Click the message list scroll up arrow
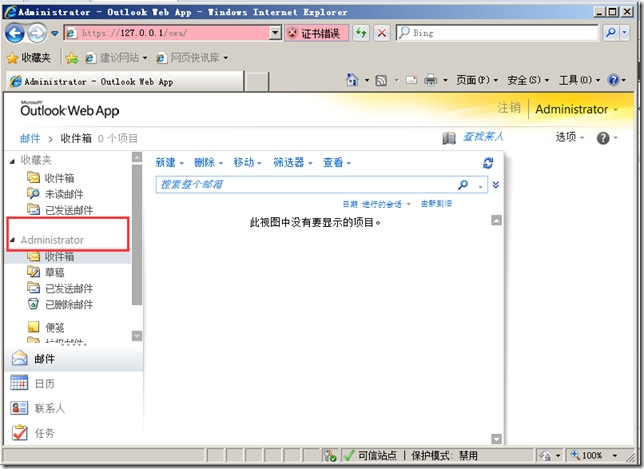Image resolution: width=644 pixels, height=469 pixels. [496, 221]
